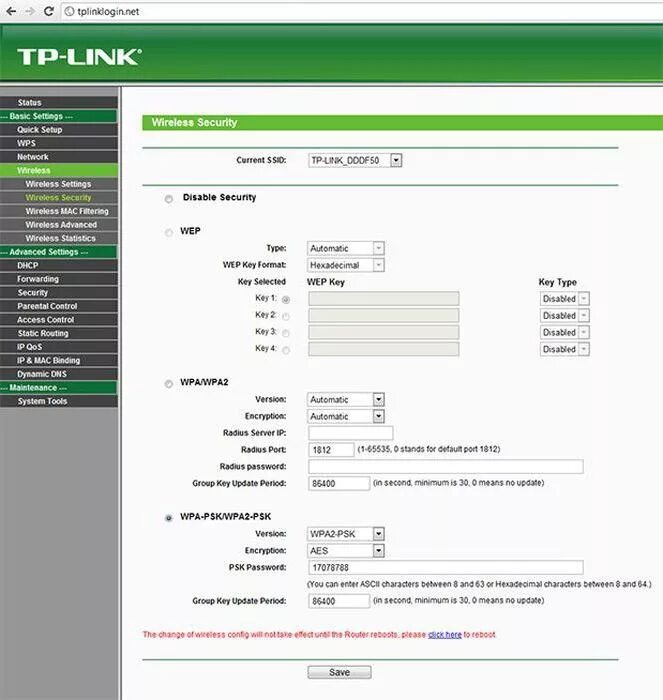The width and height of the screenshot is (663, 700).
Task: Click the WEP Key 2 input field
Action: coord(384,316)
